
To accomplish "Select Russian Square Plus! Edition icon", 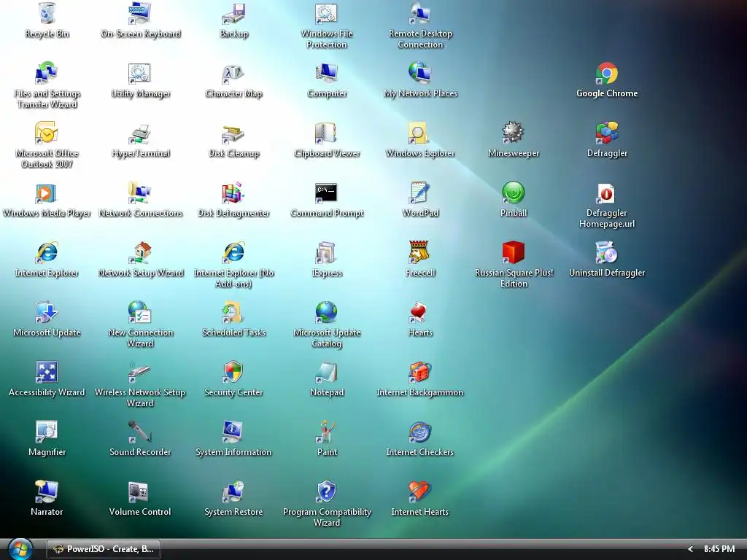I will pyautogui.click(x=514, y=252).
